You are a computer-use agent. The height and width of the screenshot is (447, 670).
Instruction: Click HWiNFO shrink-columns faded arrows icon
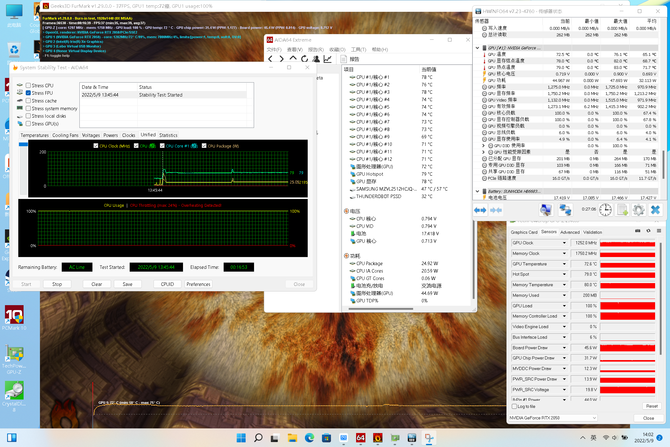pos(496,210)
